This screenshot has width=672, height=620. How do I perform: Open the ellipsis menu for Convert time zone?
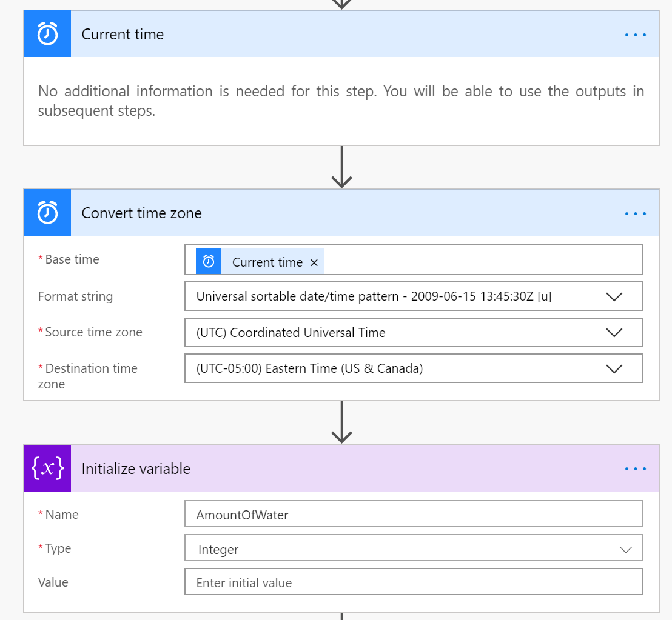click(x=635, y=213)
